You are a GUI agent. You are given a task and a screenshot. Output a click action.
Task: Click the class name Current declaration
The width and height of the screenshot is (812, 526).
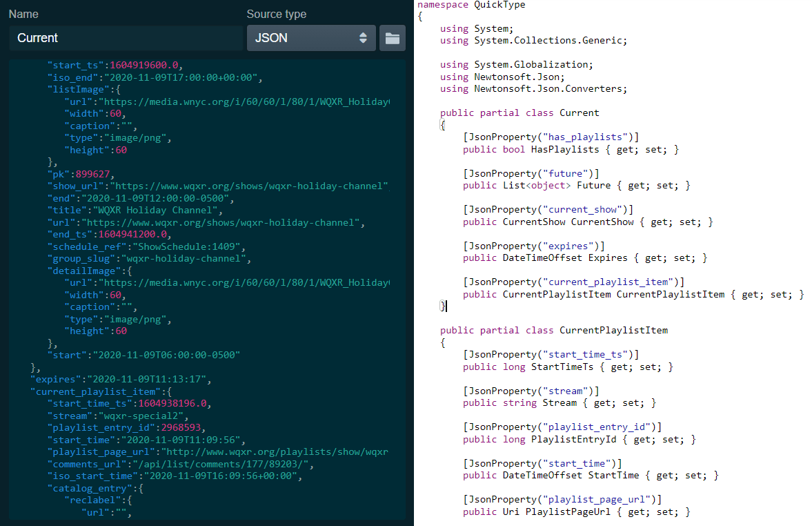pos(579,113)
